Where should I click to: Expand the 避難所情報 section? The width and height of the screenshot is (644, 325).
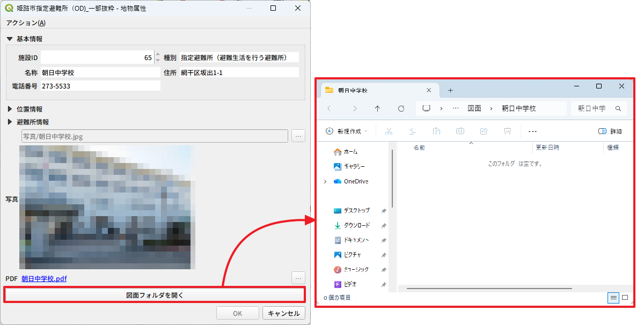pyautogui.click(x=10, y=122)
